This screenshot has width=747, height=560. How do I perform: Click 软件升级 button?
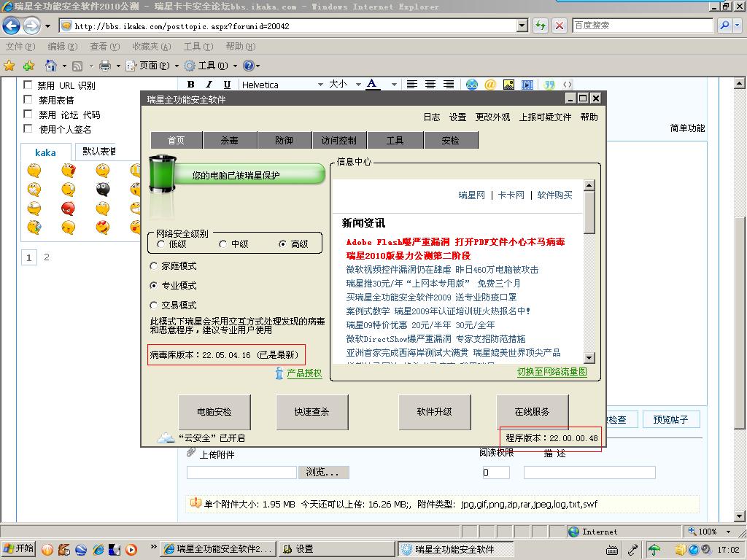pos(435,411)
